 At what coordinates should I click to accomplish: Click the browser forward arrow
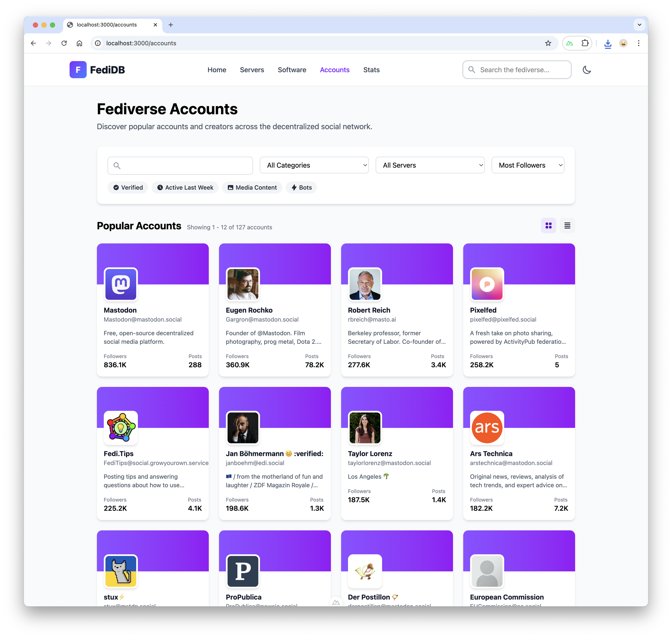click(x=49, y=43)
